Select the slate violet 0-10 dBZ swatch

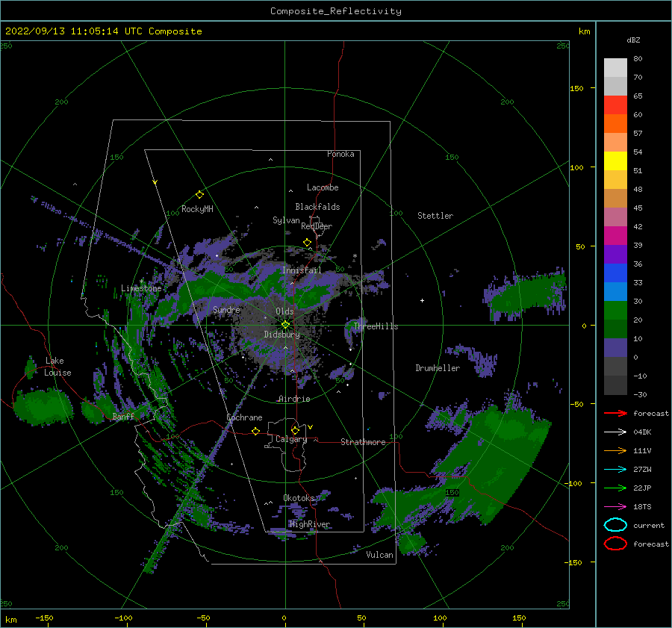pos(615,348)
